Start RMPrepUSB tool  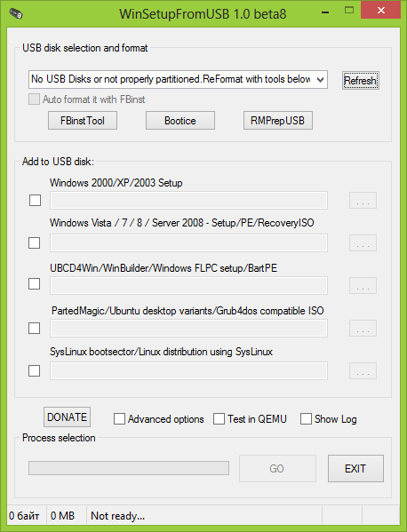[x=278, y=121]
